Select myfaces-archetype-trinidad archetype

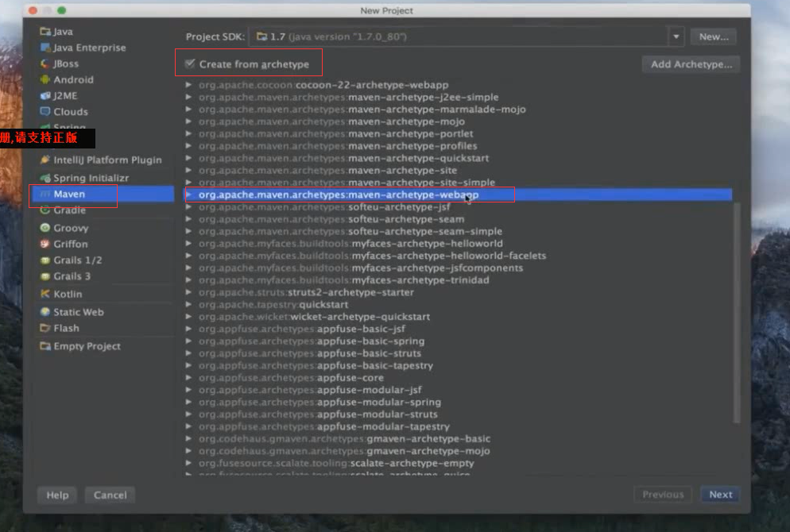(343, 279)
